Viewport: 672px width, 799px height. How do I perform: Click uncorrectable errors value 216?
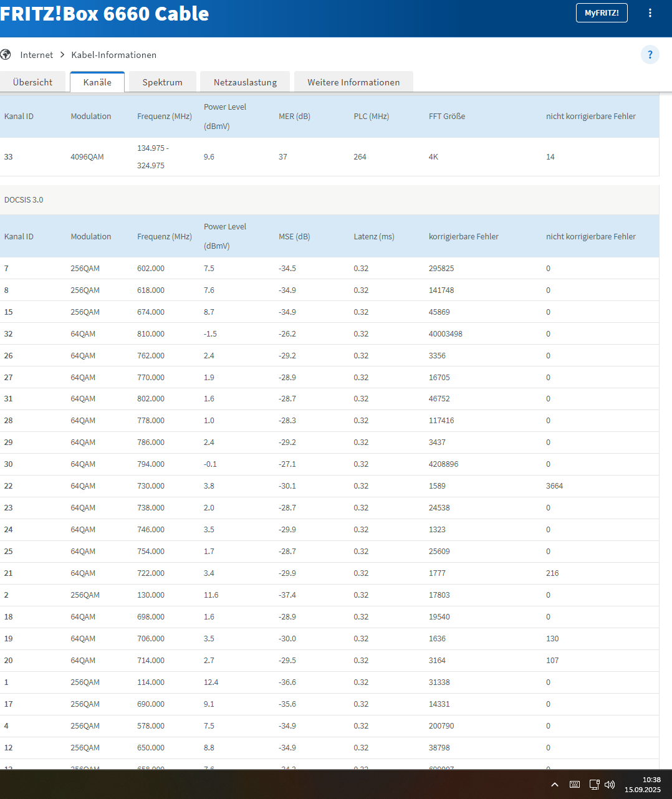(552, 573)
